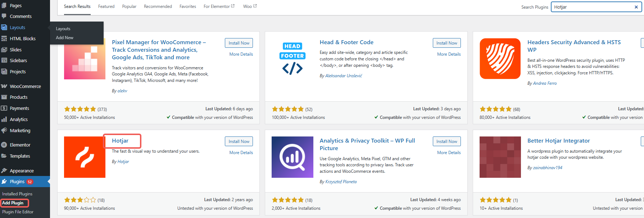Screen dimensions: 644x218
Task: Open Elementor from the admin sidebar
Action: [20, 145]
